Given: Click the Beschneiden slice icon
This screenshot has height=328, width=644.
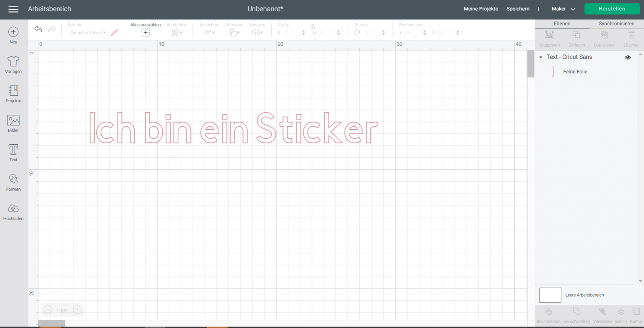Looking at the screenshot, I should point(548,312).
